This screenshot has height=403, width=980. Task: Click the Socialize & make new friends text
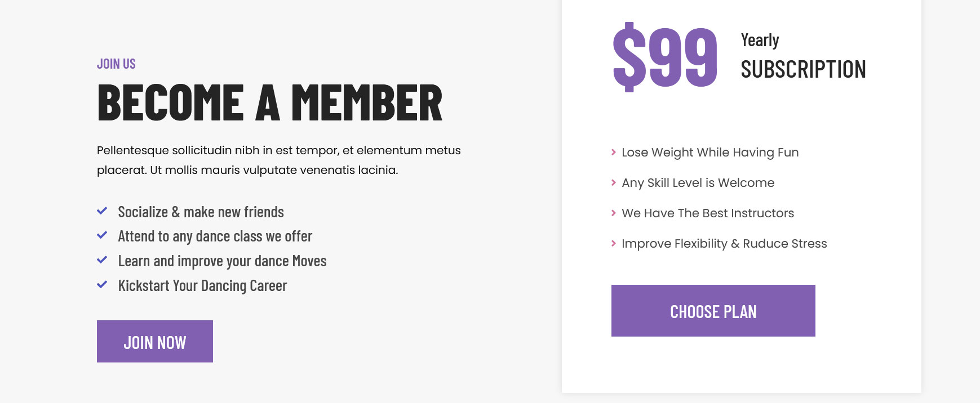[201, 212]
